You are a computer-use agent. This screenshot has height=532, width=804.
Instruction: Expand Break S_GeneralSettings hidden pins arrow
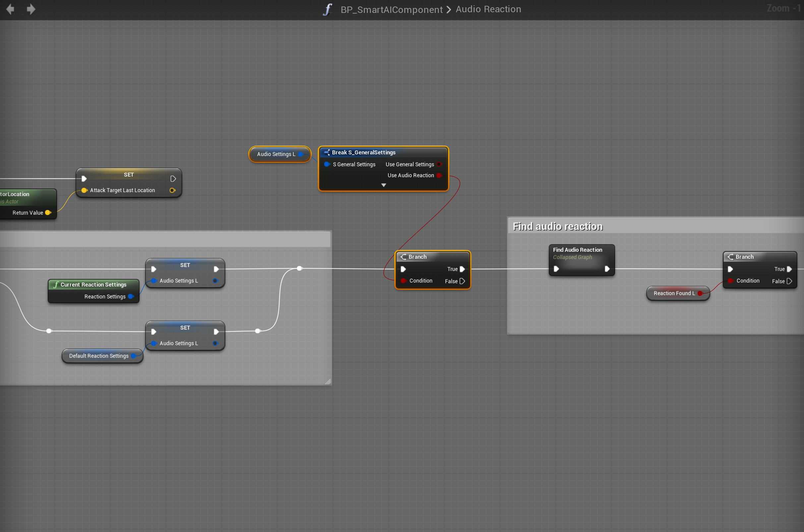383,185
